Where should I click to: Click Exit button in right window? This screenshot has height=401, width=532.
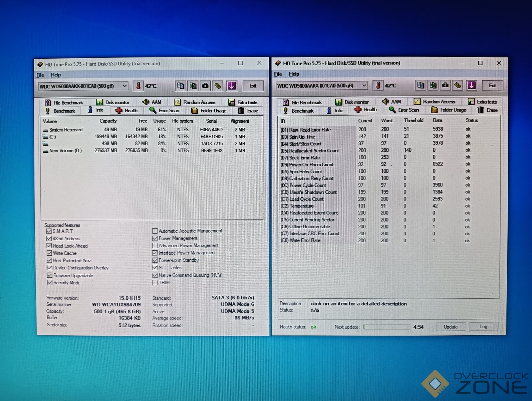coord(492,86)
